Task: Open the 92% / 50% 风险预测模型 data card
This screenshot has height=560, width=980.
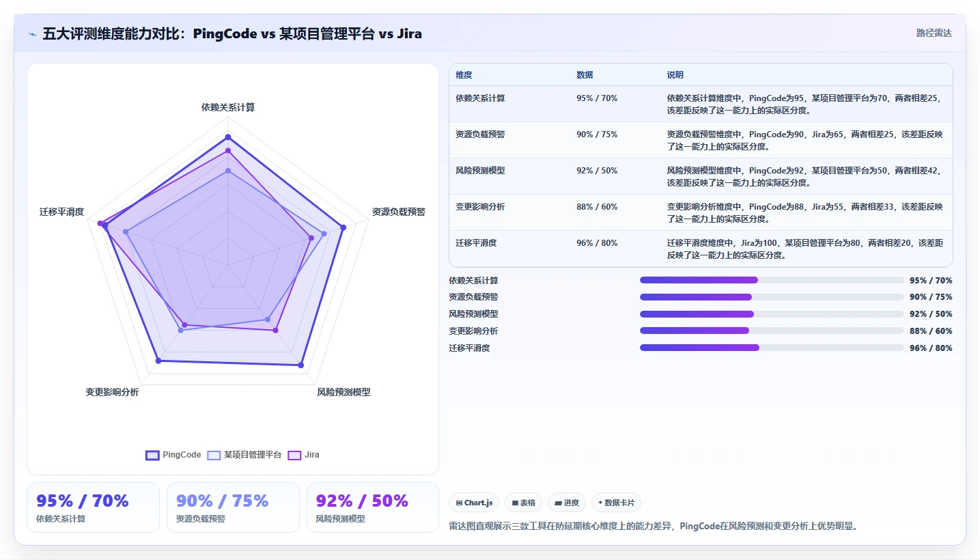Action: point(373,507)
